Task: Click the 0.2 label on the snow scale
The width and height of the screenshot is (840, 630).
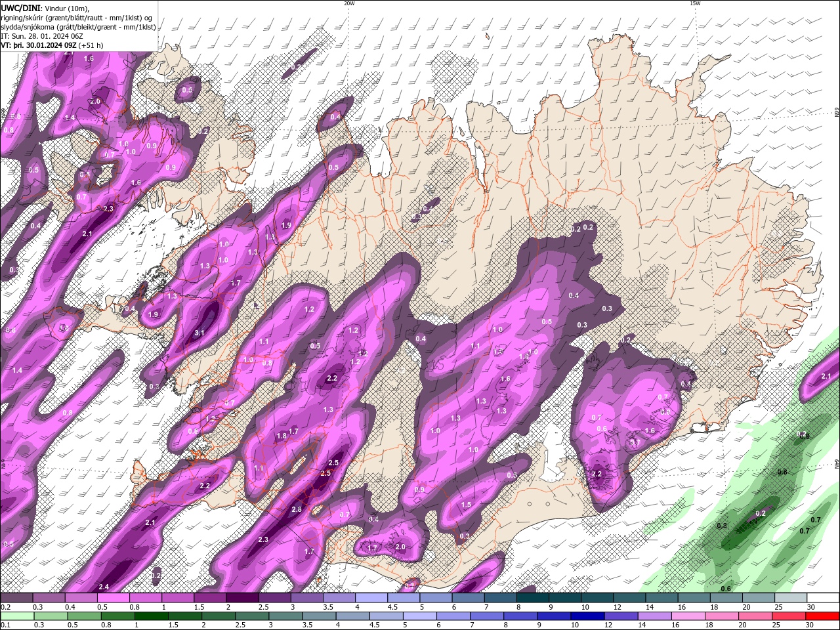Action: click(5, 607)
